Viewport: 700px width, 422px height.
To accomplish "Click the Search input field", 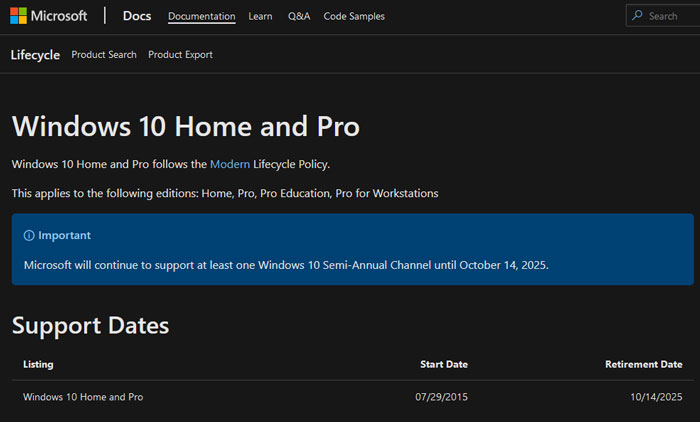I will [x=663, y=16].
